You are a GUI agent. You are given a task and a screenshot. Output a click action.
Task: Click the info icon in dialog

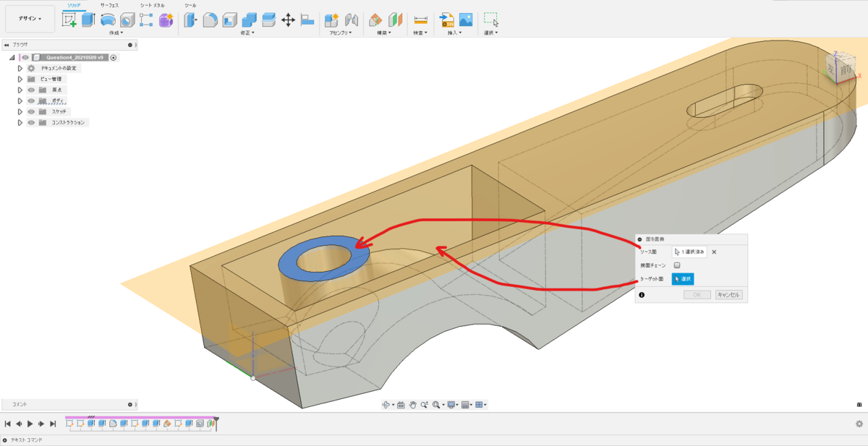(x=642, y=295)
